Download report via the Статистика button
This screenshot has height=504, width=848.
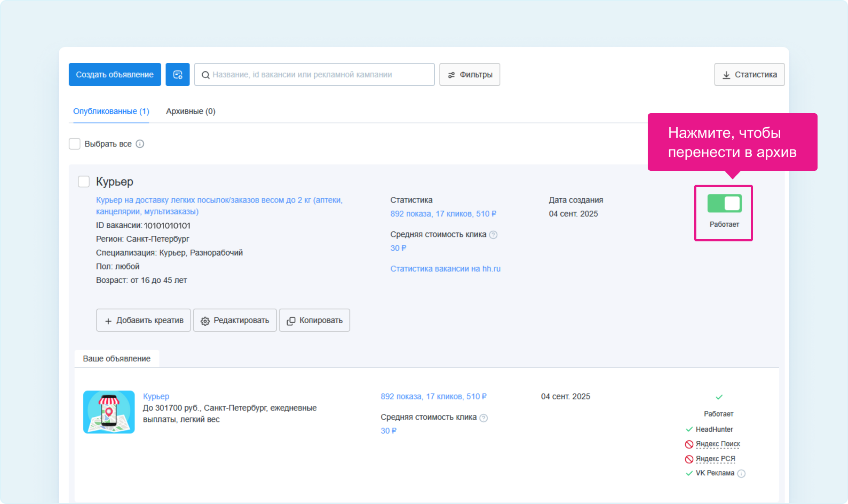click(749, 75)
